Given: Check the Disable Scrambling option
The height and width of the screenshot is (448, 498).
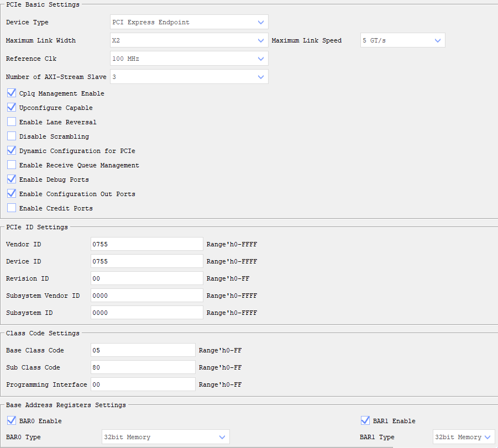Looking at the screenshot, I should pos(12,136).
